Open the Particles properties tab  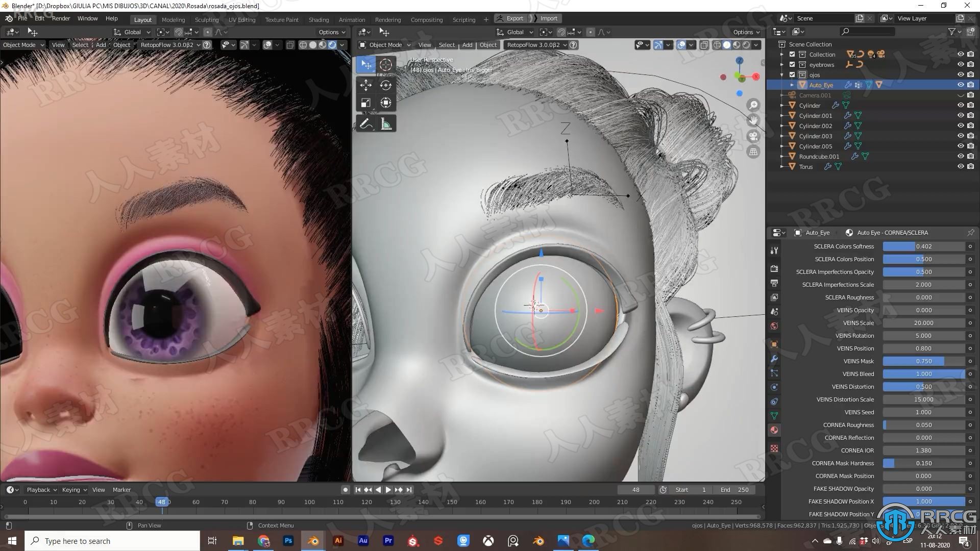coord(774,373)
